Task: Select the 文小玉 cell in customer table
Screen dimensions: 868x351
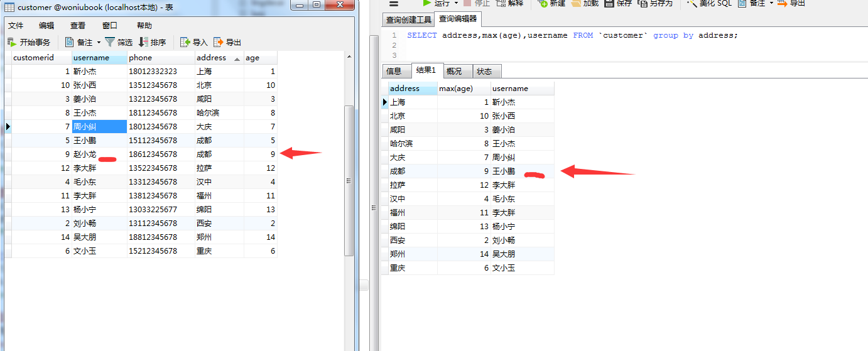Action: tap(99, 251)
